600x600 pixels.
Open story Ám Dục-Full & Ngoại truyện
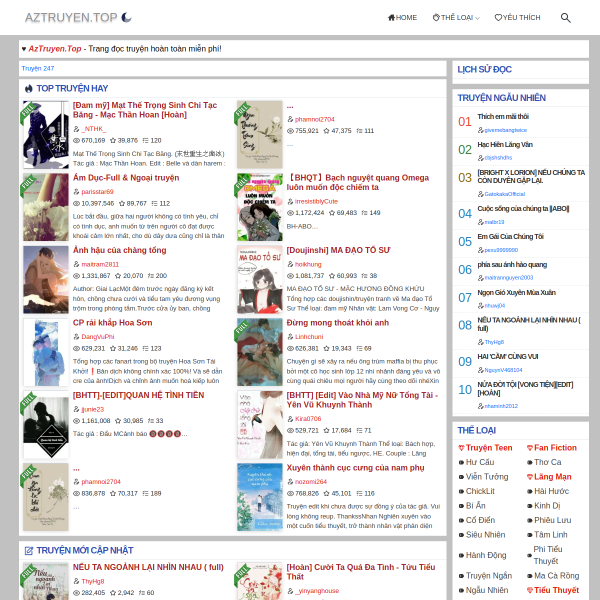(x=126, y=178)
